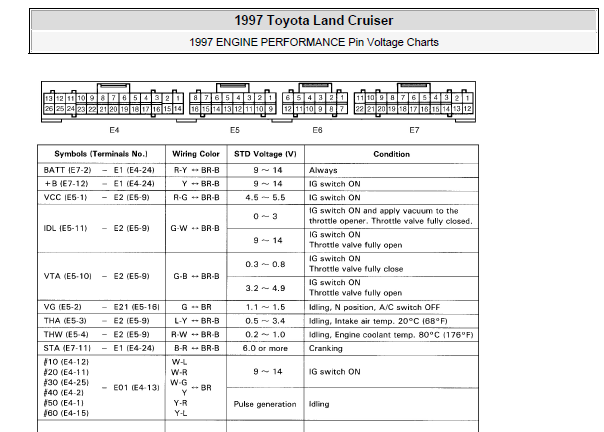Click the "VG (E5-2)" terminal cell
This screenshot has height=432, width=604.
pos(62,307)
